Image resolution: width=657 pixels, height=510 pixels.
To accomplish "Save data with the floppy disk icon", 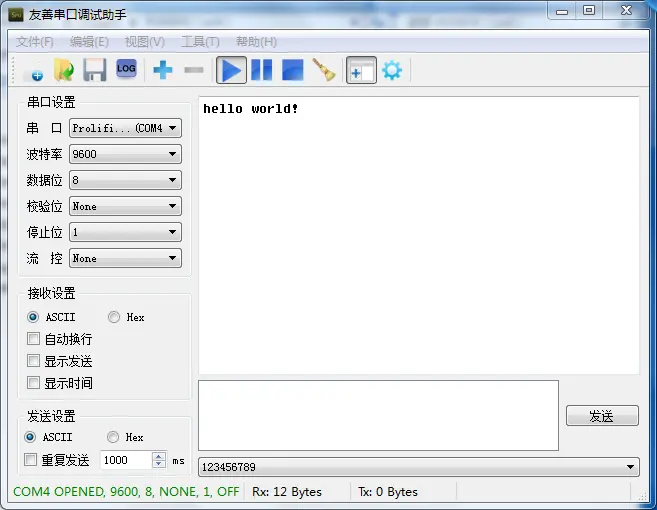I will point(95,70).
